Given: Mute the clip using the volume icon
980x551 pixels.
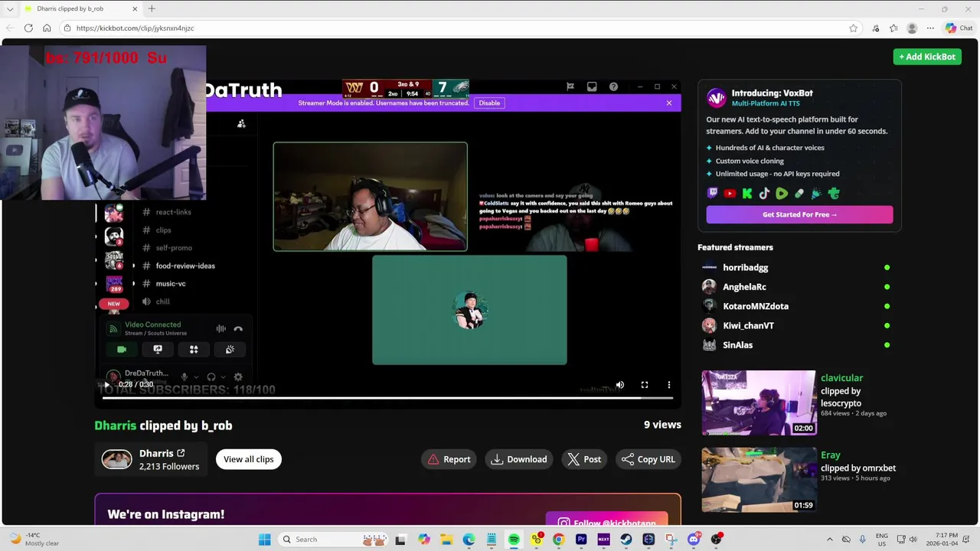Looking at the screenshot, I should pyautogui.click(x=620, y=385).
